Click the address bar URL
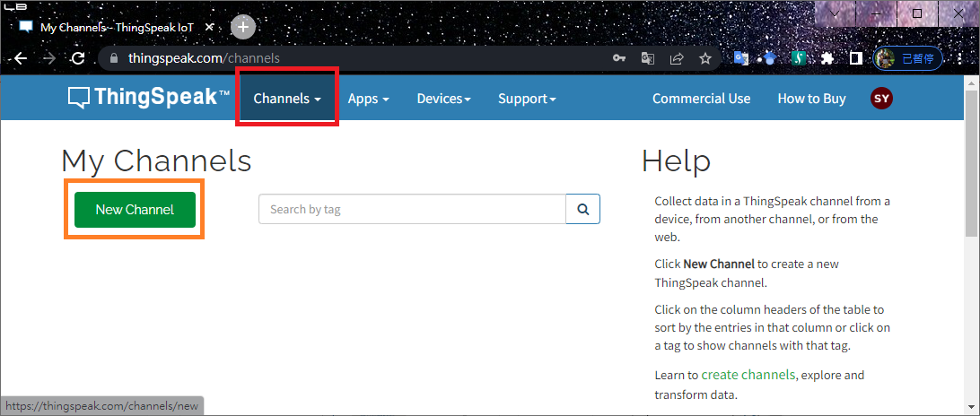This screenshot has width=980, height=416. 204,58
